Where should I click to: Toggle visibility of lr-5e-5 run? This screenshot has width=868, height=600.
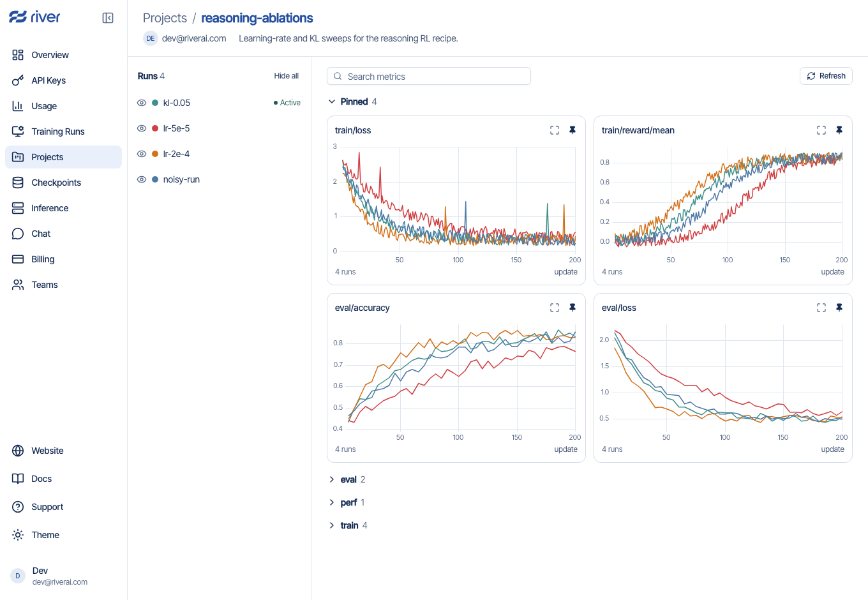(x=142, y=128)
